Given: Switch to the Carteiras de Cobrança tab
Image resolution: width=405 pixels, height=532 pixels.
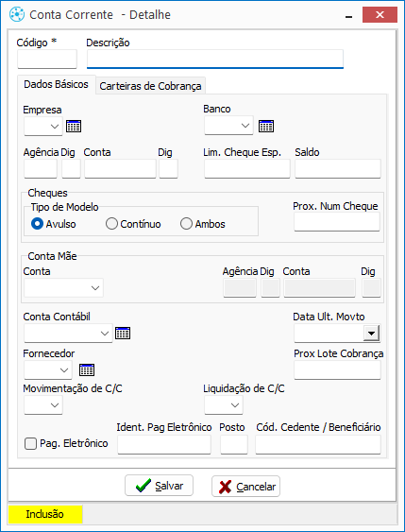Looking at the screenshot, I should coord(150,86).
